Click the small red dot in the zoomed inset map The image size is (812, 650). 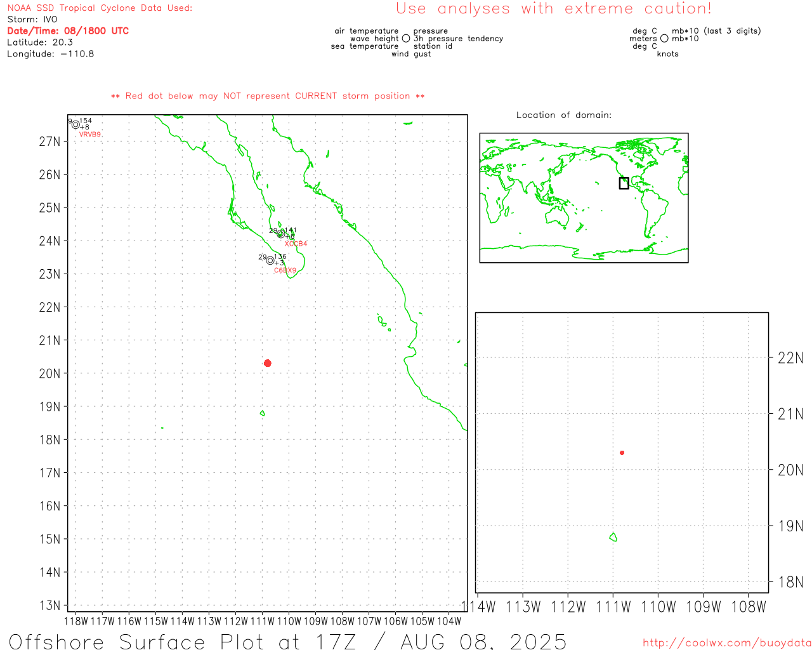[x=622, y=453]
